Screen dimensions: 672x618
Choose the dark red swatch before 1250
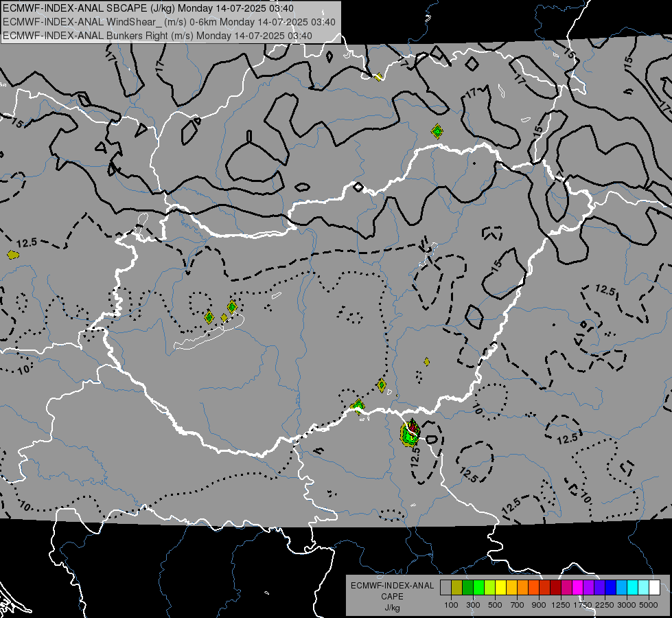point(556,587)
